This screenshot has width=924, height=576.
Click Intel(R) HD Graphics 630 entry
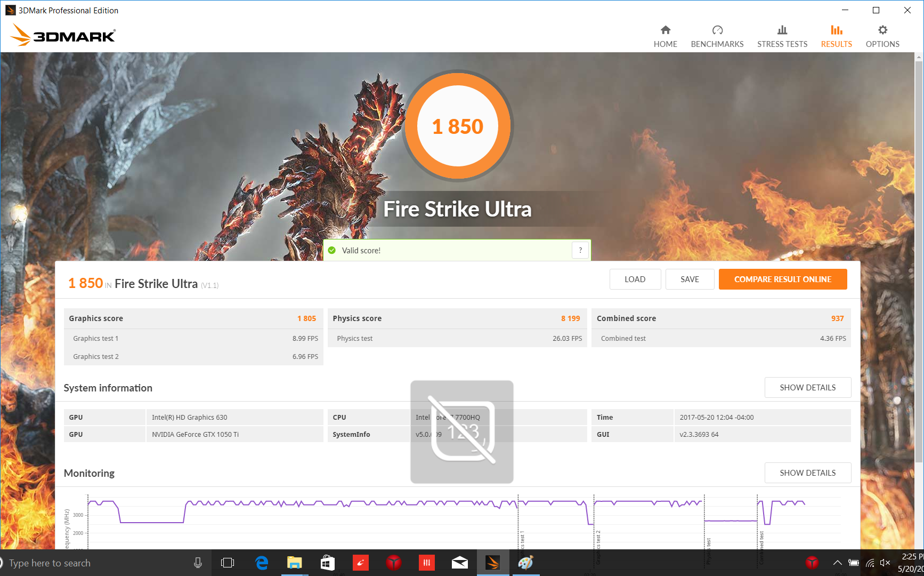234,417
